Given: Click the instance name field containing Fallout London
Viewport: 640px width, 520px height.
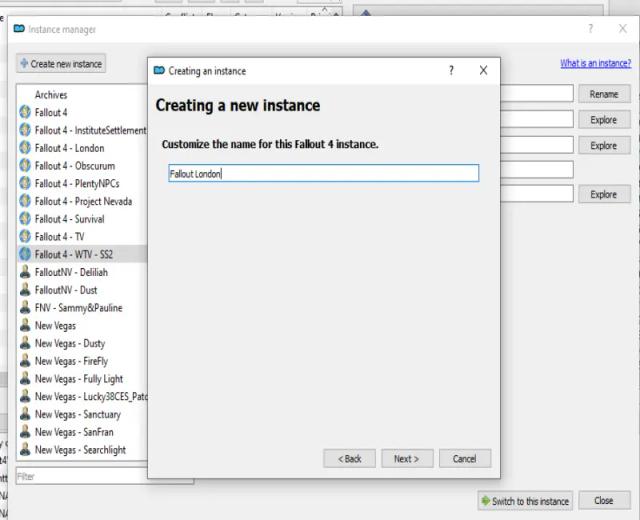Looking at the screenshot, I should point(324,173).
